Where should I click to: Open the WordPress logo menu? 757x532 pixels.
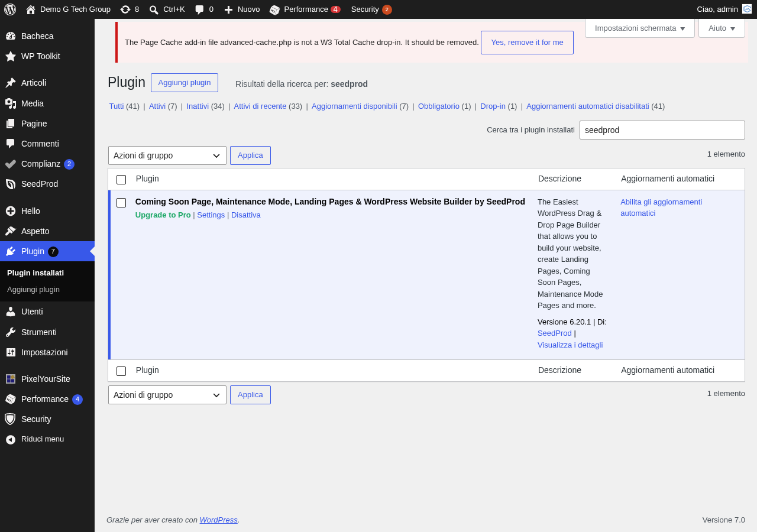(10, 9)
